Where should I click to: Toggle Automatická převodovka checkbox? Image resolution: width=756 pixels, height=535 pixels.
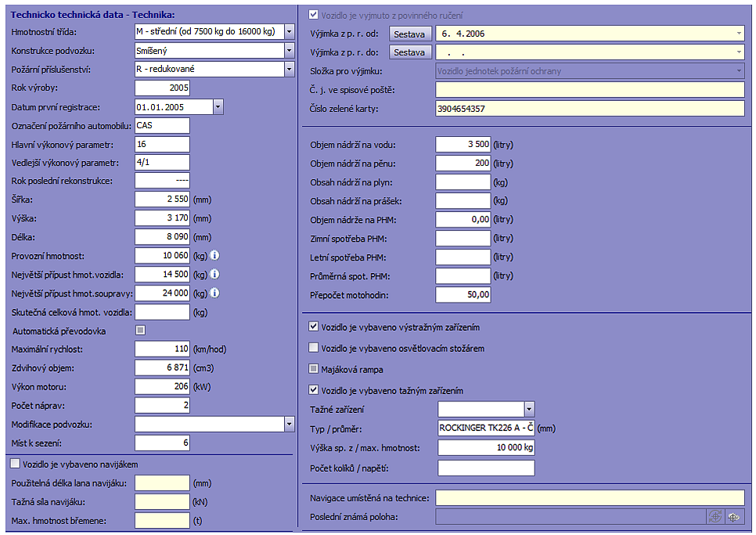(140, 331)
